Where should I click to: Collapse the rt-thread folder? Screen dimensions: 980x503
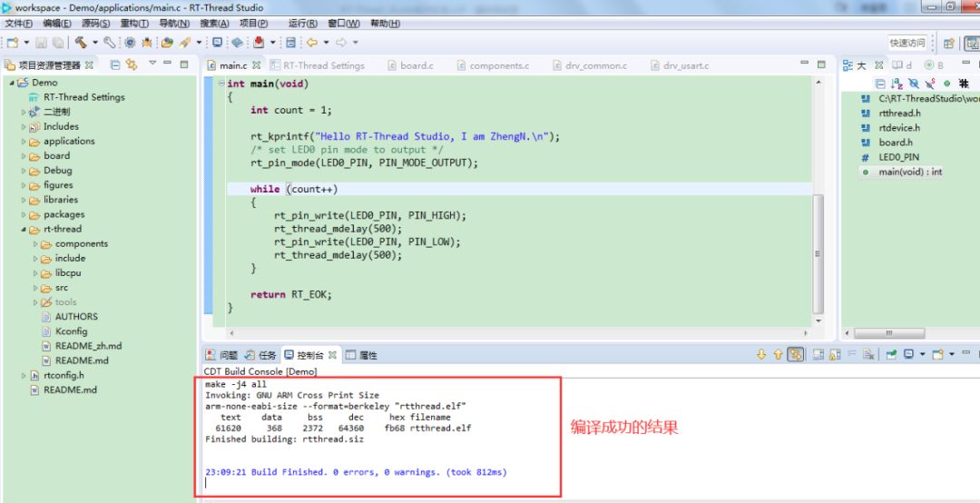24,229
